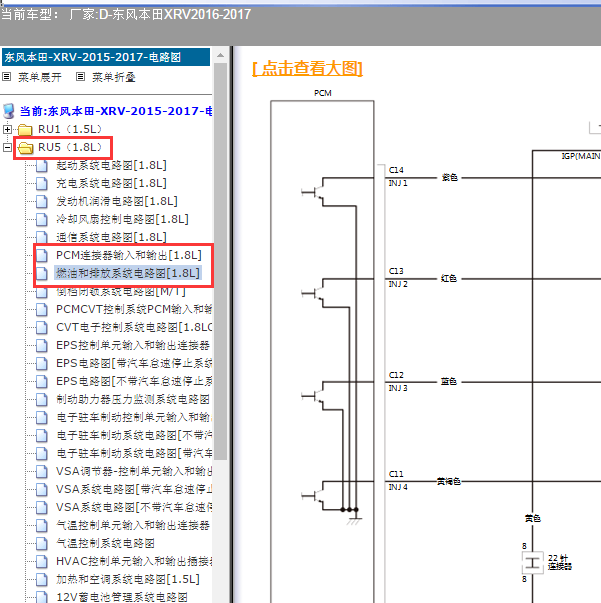Screen dimensions: 601x603
Task: Click document icon beside 12V蓄电池管理系统电路图
Action: pos(42,597)
